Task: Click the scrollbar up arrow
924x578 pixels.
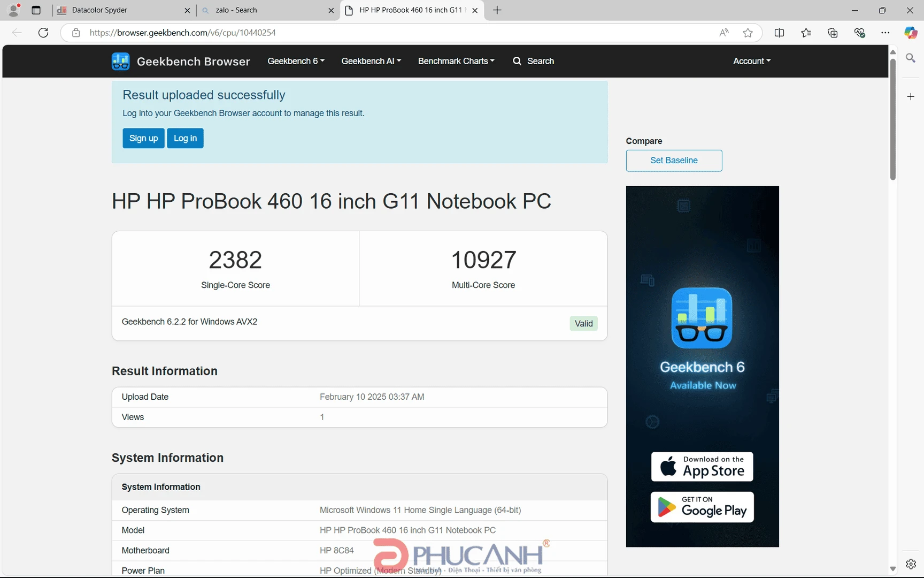Action: 892,52
